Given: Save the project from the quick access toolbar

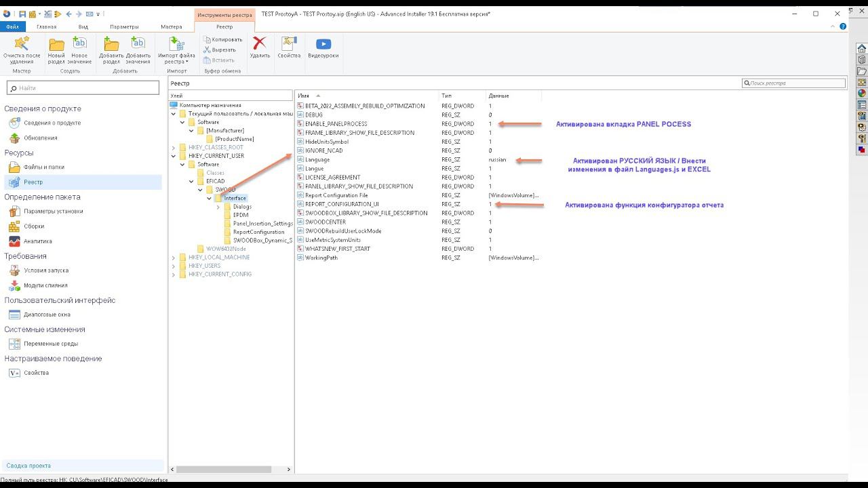Looking at the screenshot, I should coord(22,14).
